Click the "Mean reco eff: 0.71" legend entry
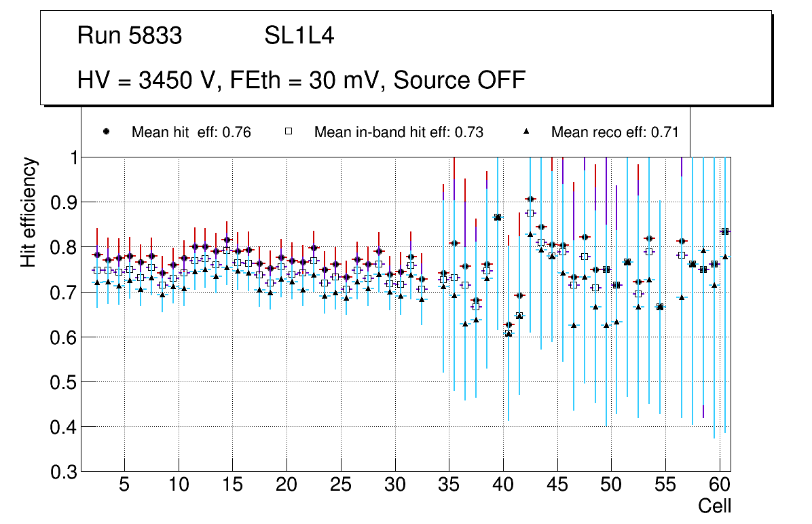This screenshot has width=812, height=524. coord(614,132)
